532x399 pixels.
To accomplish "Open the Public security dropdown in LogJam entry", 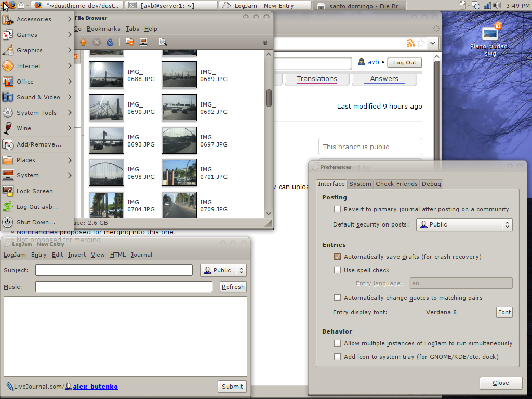I will (x=223, y=270).
